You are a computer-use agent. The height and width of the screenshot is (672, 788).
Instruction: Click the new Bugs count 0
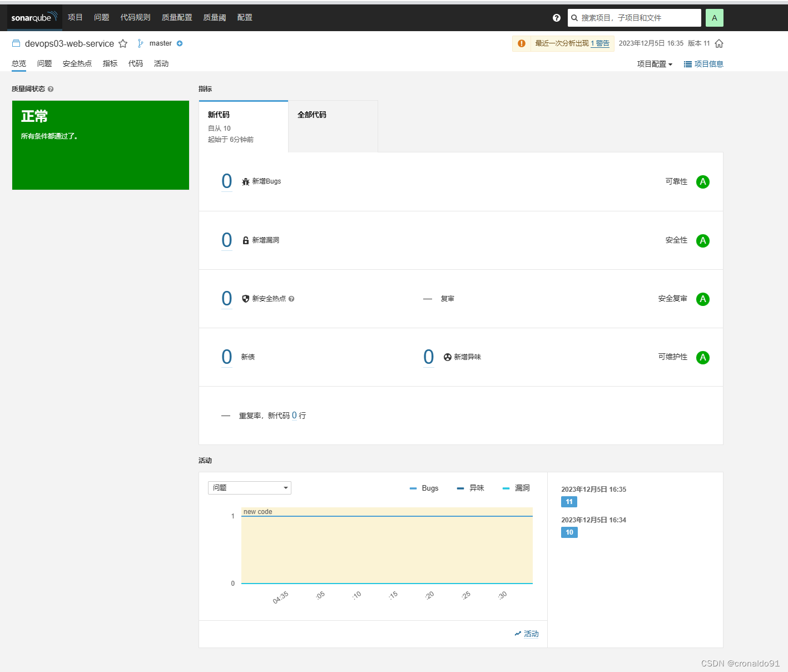[x=227, y=181]
